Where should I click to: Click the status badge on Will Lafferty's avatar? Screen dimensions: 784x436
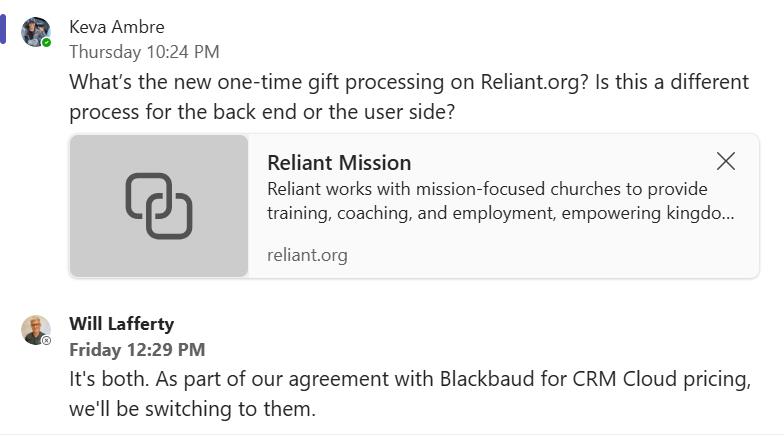(x=46, y=341)
